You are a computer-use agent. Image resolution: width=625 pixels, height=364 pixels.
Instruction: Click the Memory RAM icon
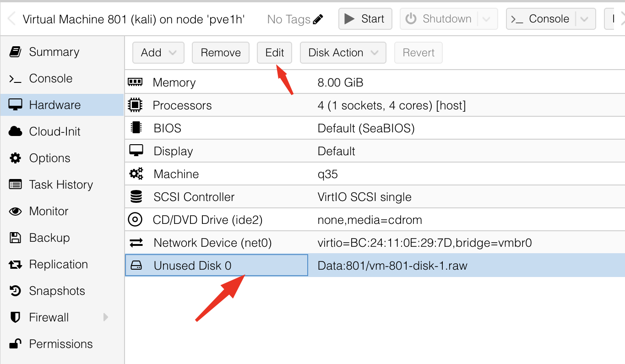click(x=135, y=82)
